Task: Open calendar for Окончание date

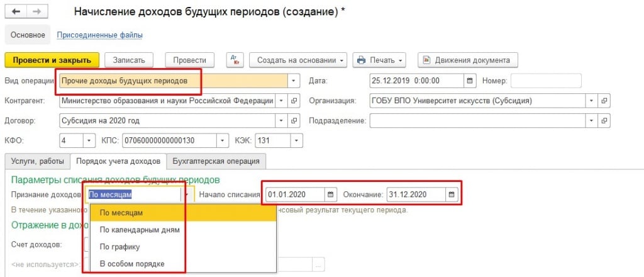Action: pyautogui.click(x=451, y=195)
